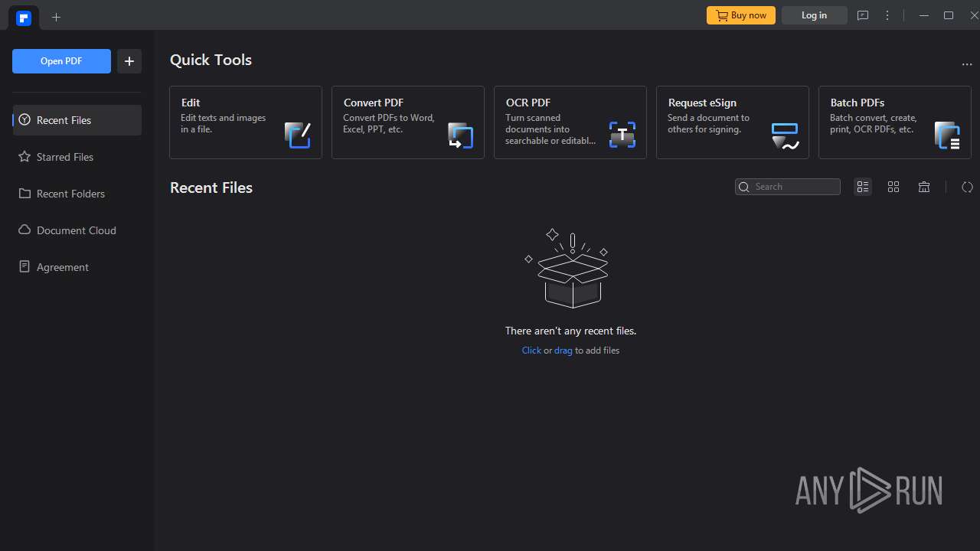The image size is (980, 551).
Task: Open the Convert PDF quick tool
Action: (408, 122)
